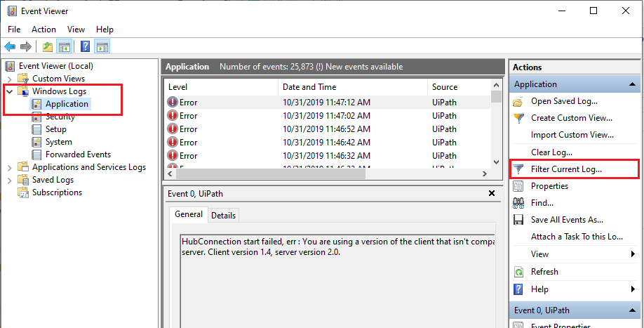Click Clear Log in Actions pane
This screenshot has height=328, width=644.
tap(551, 152)
